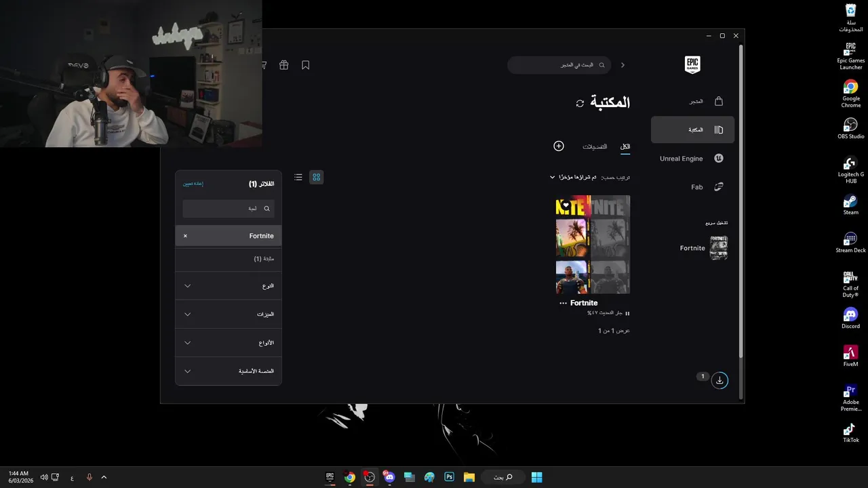868x488 pixels.
Task: Open Discord desktop shortcut
Action: tap(851, 319)
